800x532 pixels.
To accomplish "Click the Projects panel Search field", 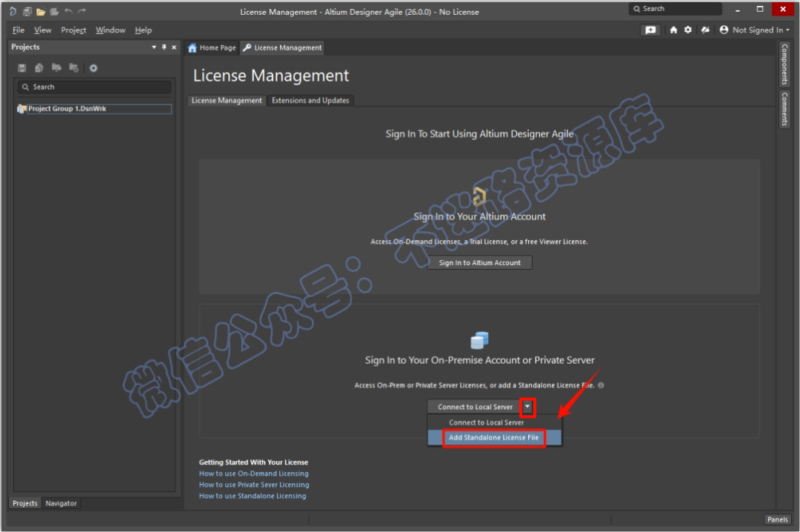I will (x=94, y=87).
